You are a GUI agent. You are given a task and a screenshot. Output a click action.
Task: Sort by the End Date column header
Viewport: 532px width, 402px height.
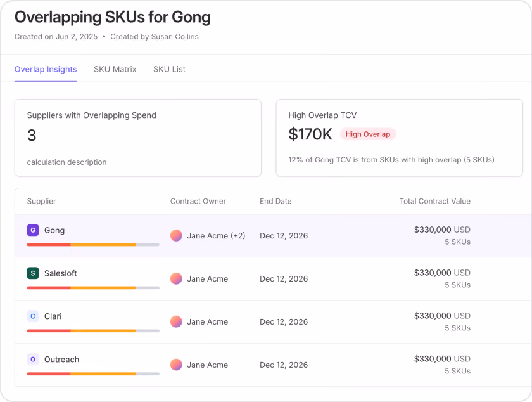(x=275, y=201)
